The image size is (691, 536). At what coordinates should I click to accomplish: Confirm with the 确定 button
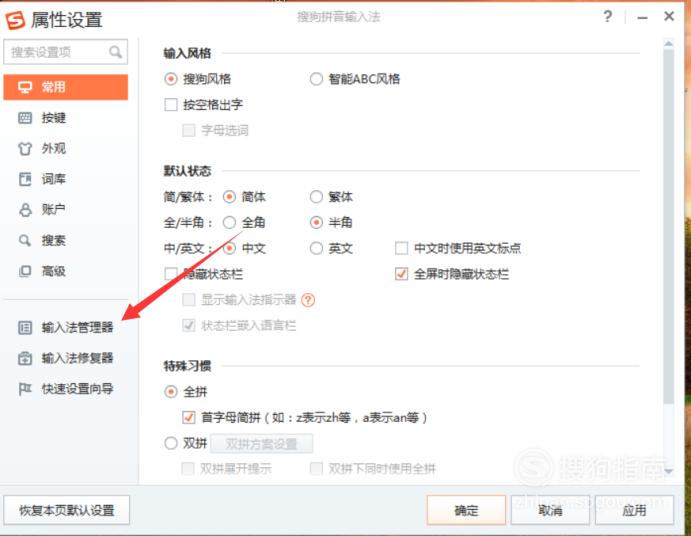tap(466, 510)
